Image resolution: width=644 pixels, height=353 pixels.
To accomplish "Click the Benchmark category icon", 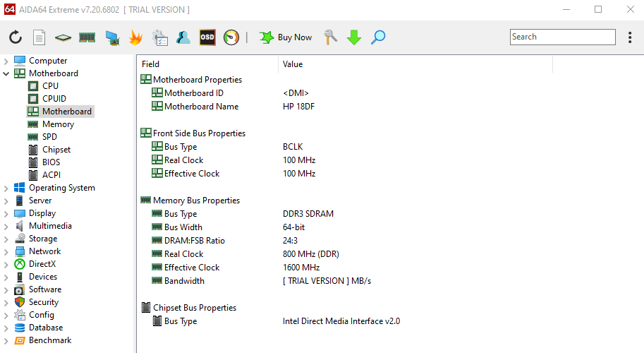I will coord(20,340).
